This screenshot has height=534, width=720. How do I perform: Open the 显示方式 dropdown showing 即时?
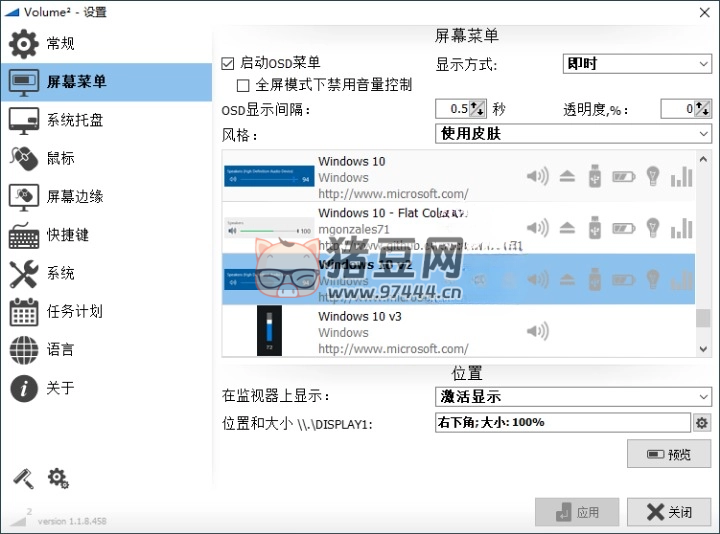point(637,63)
